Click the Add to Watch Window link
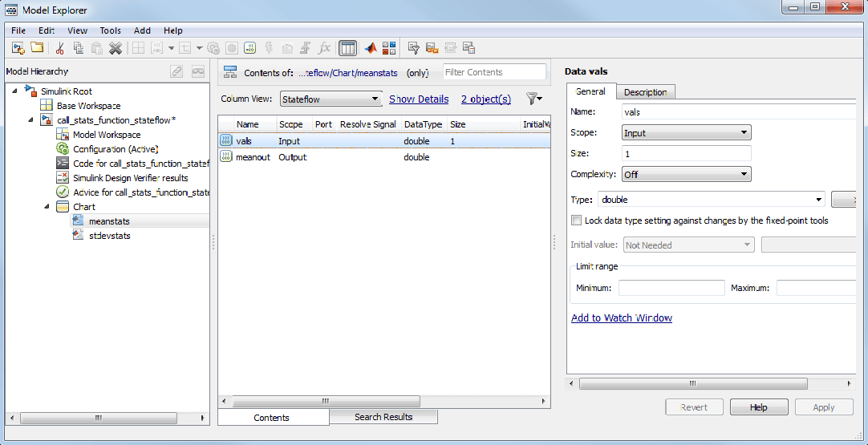 tap(622, 318)
